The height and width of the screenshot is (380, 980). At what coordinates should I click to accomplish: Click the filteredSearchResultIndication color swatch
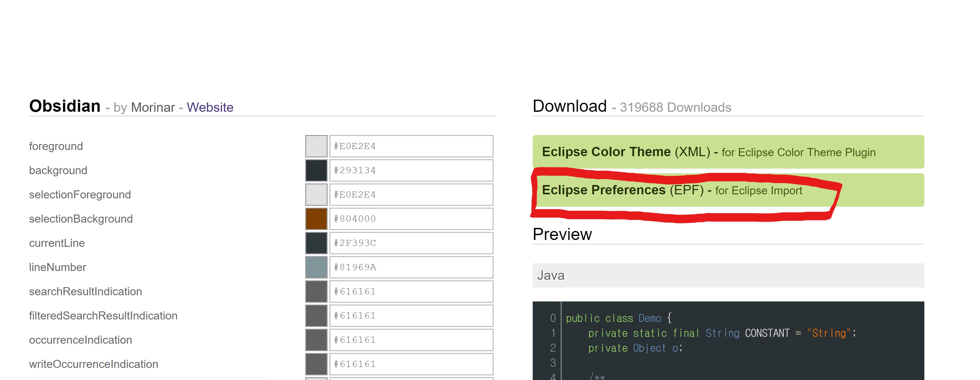[316, 315]
